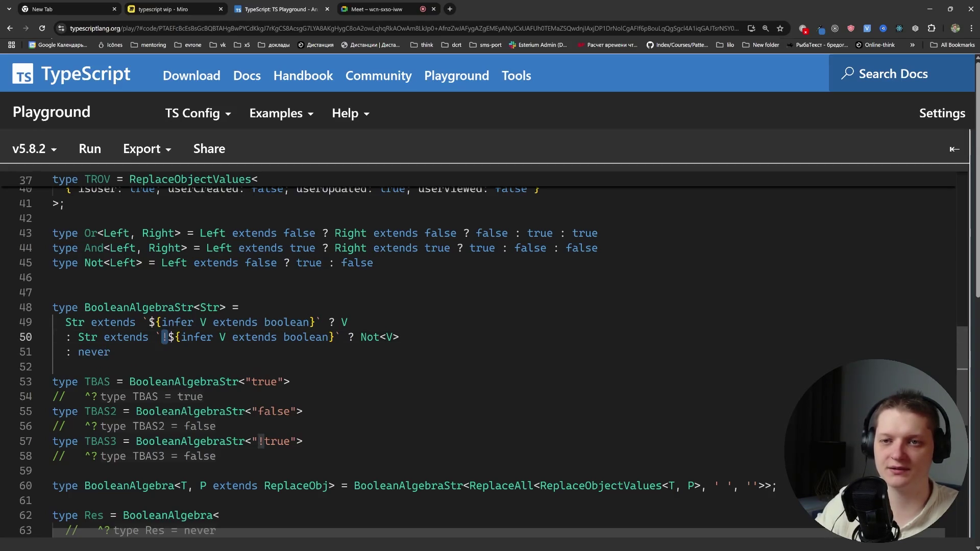This screenshot has height=551, width=980.
Task: Click the zoom magnifier in address bar
Action: click(x=765, y=29)
